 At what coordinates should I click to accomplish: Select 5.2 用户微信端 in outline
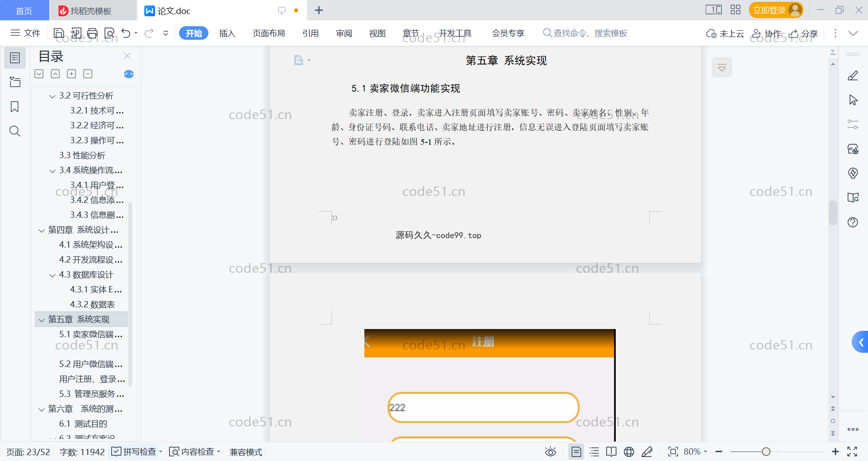91,364
